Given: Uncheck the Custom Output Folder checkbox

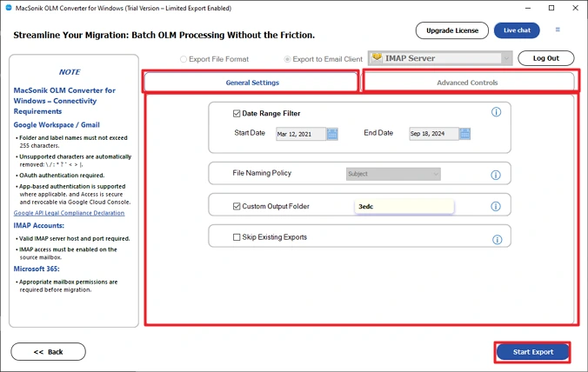Looking at the screenshot, I should [237, 206].
